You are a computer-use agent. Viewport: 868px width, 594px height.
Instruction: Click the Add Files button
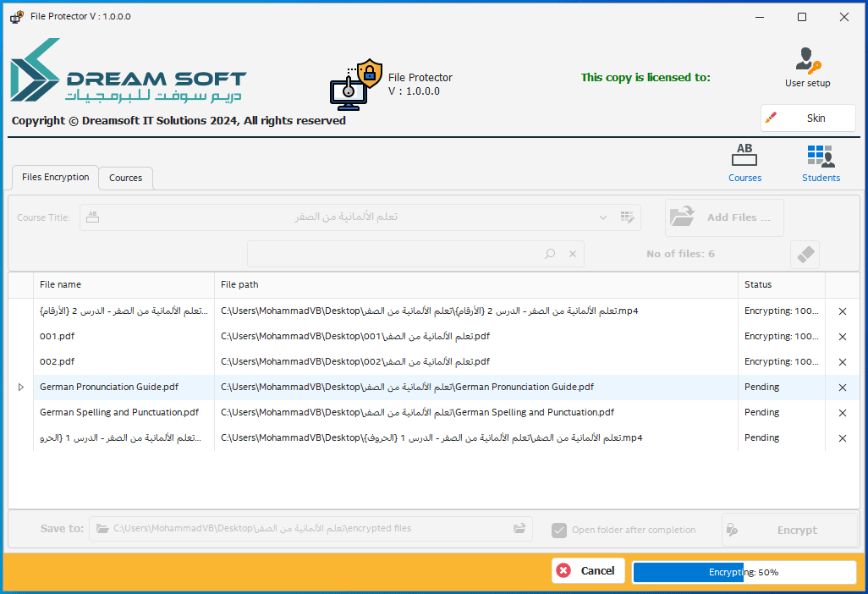(724, 217)
